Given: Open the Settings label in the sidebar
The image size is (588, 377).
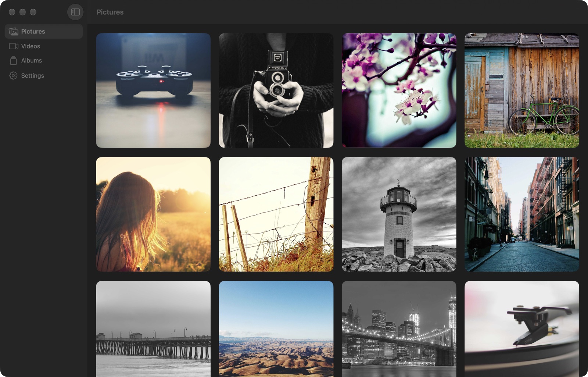Looking at the screenshot, I should [32, 76].
